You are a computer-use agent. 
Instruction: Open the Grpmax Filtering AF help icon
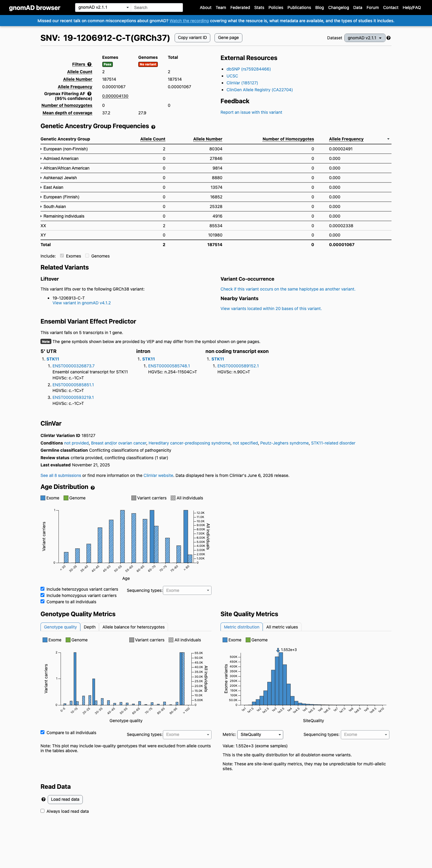[x=89, y=94]
